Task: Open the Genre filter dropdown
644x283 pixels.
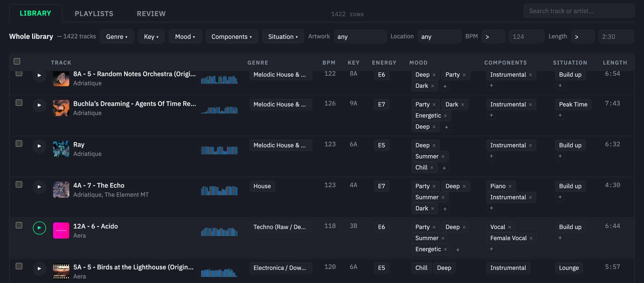Action: coord(117,37)
